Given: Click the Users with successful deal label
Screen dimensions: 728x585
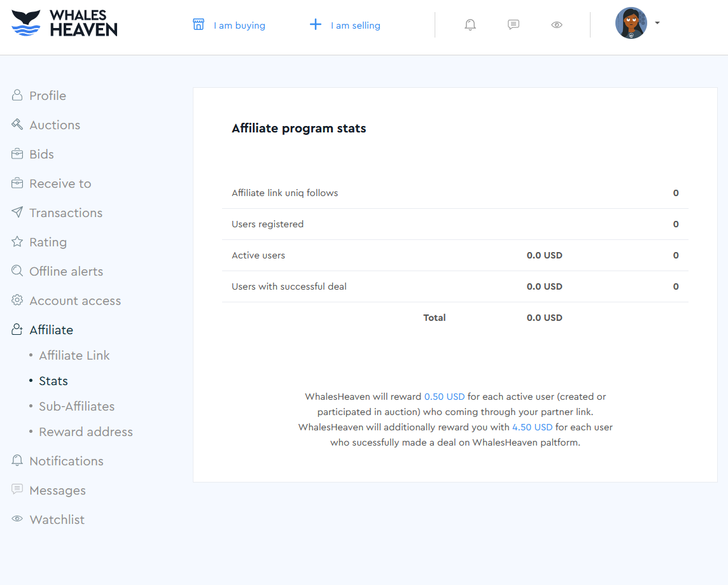Looking at the screenshot, I should 289,286.
